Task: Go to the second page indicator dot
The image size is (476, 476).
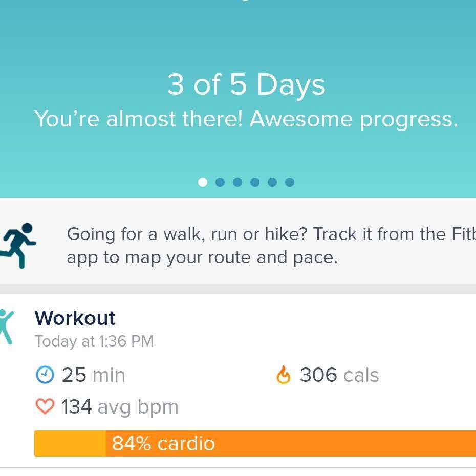Action: [x=220, y=182]
